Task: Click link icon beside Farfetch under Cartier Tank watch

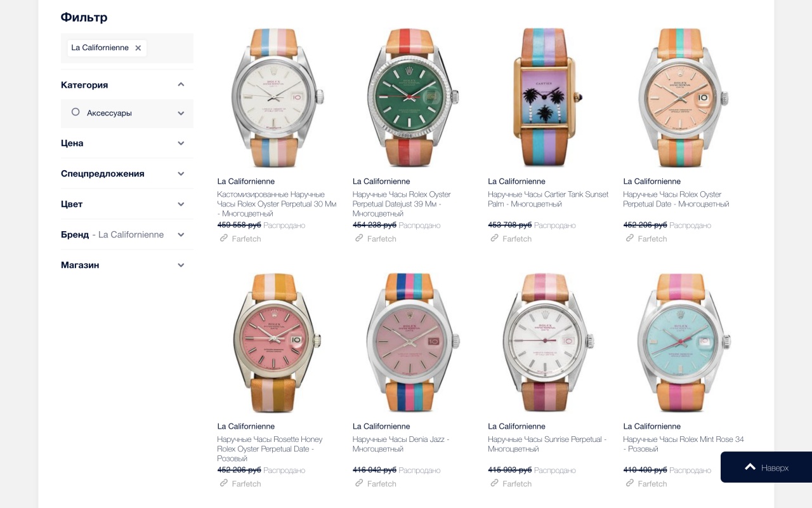Action: click(494, 238)
